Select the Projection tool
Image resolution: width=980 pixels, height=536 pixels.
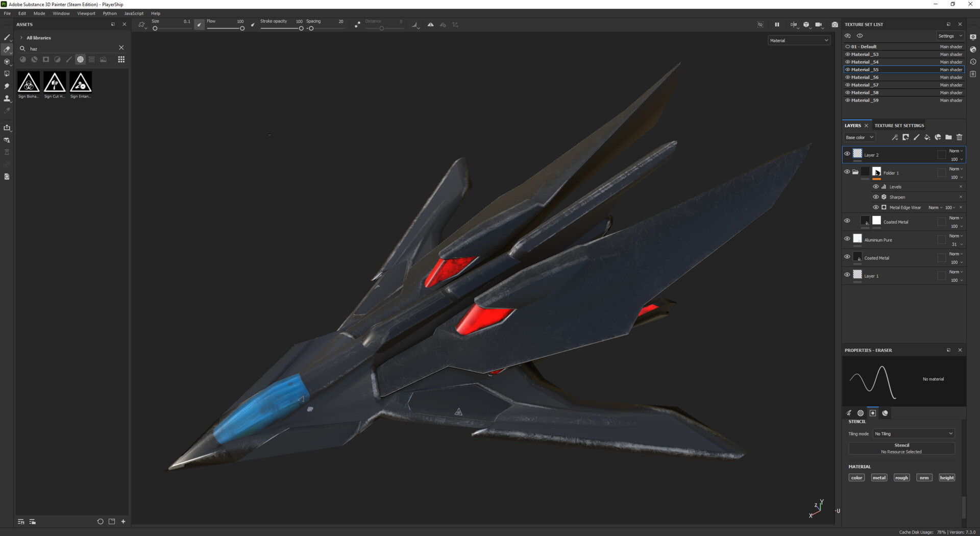[7, 62]
